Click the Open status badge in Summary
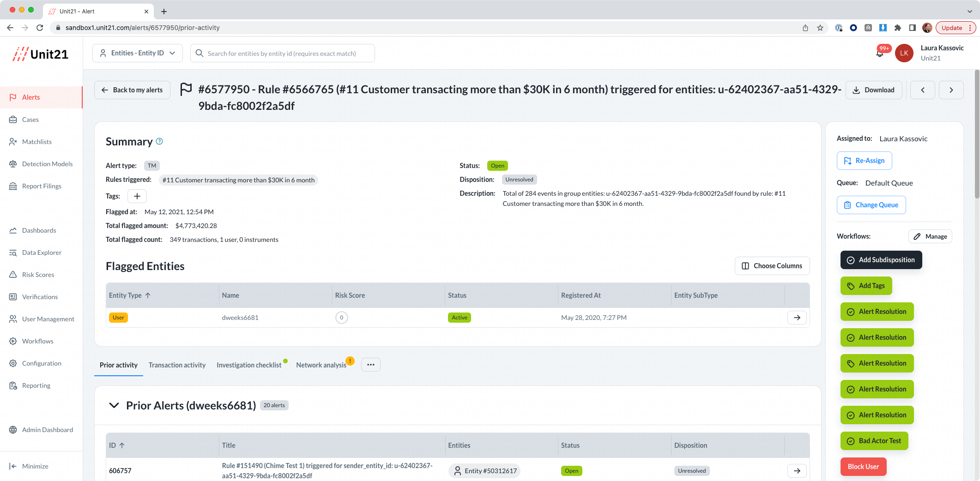The width and height of the screenshot is (980, 481). click(x=497, y=166)
